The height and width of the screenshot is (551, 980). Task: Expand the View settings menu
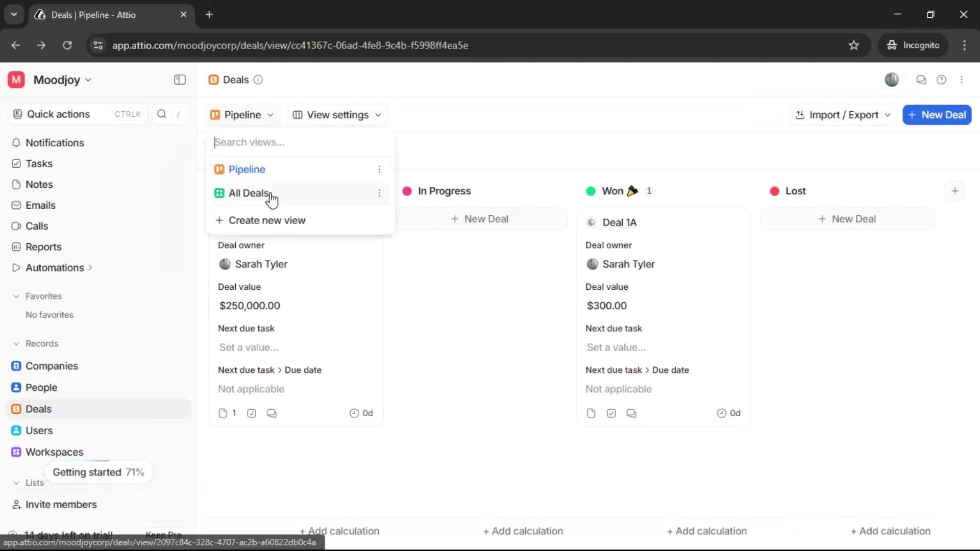[337, 115]
